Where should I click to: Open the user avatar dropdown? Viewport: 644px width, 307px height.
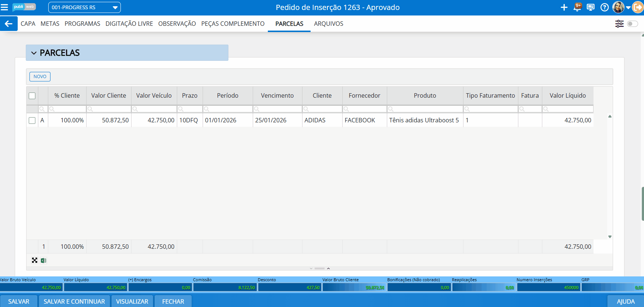coord(621,7)
